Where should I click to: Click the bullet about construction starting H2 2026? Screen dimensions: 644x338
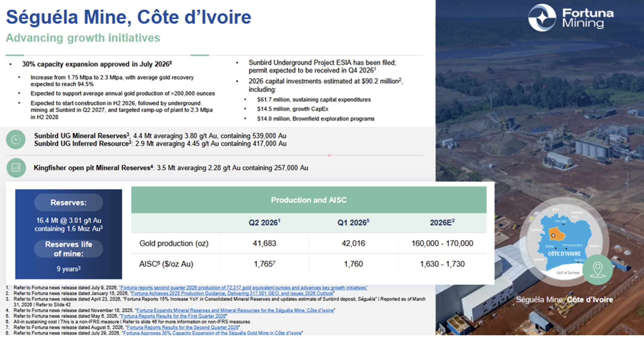122,110
